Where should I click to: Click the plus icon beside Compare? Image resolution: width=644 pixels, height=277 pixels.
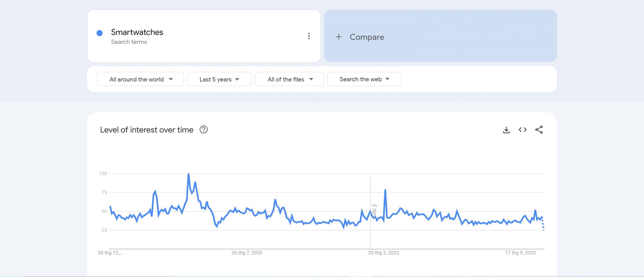(x=339, y=37)
